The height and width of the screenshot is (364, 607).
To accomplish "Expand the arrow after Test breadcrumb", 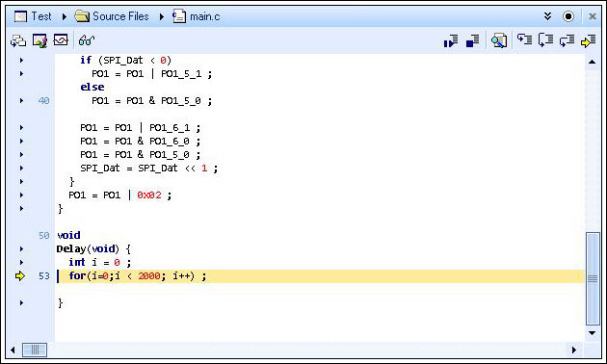I will [x=65, y=17].
